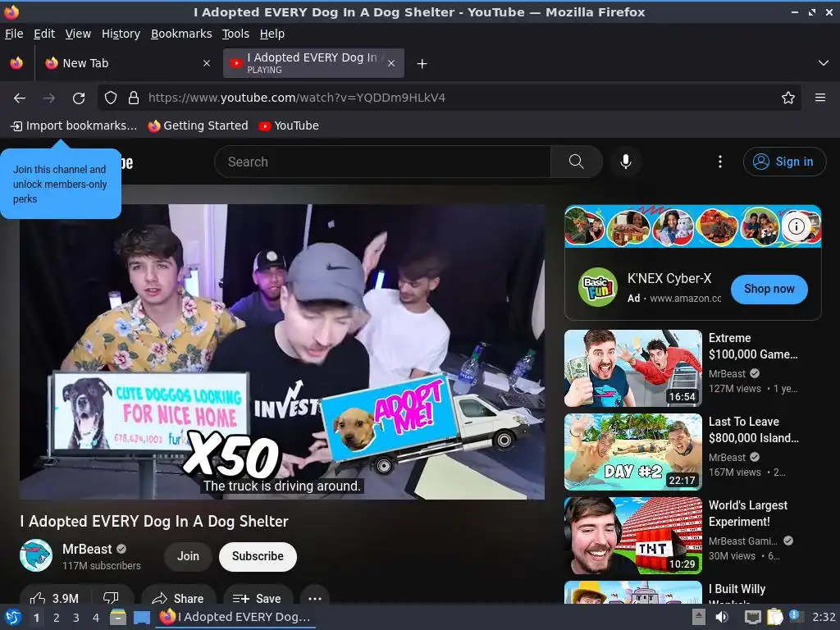840x630 pixels.
Task: Click the show desktop taskbar icon
Action: point(141,618)
